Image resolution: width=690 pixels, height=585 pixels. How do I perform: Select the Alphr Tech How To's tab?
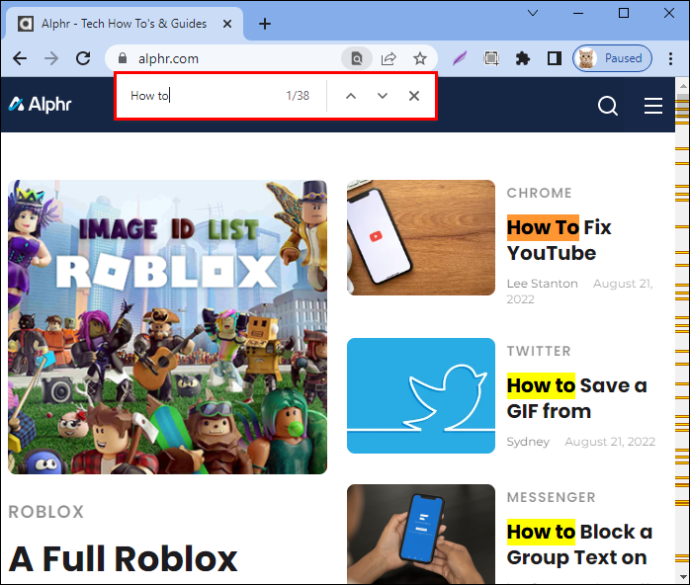coord(124,24)
